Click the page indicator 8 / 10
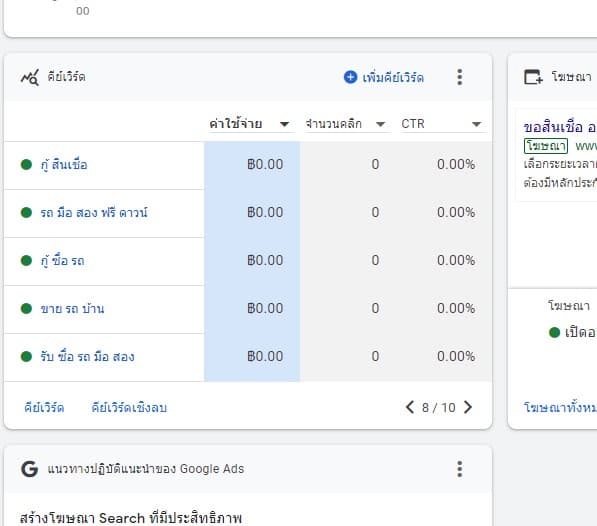Viewport: 597px width, 526px height. pyautogui.click(x=439, y=408)
